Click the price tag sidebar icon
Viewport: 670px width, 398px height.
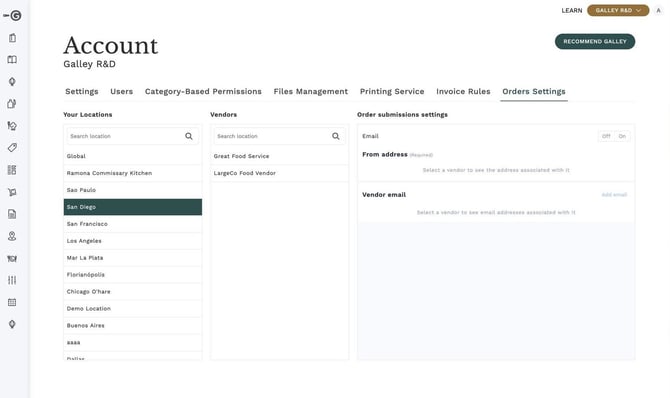pos(12,148)
